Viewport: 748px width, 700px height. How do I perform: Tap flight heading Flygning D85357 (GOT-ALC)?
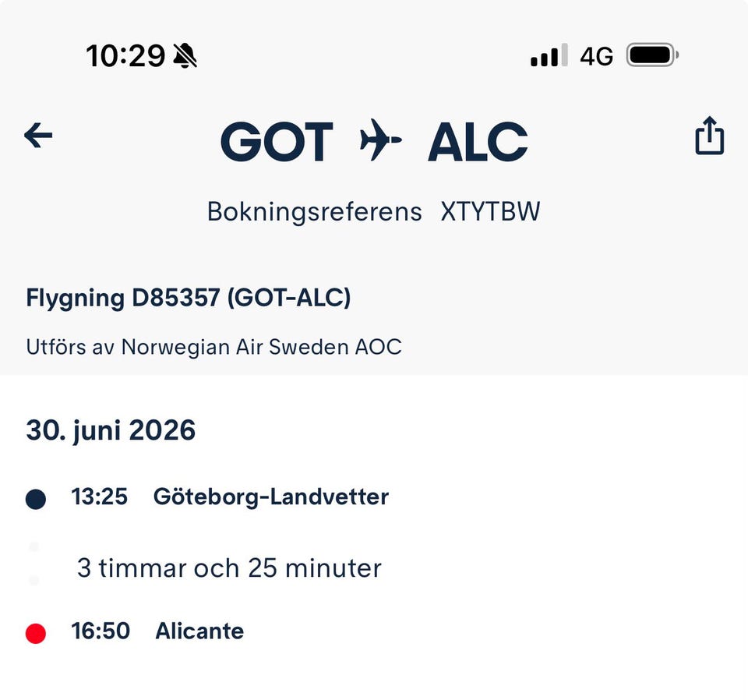pyautogui.click(x=189, y=299)
